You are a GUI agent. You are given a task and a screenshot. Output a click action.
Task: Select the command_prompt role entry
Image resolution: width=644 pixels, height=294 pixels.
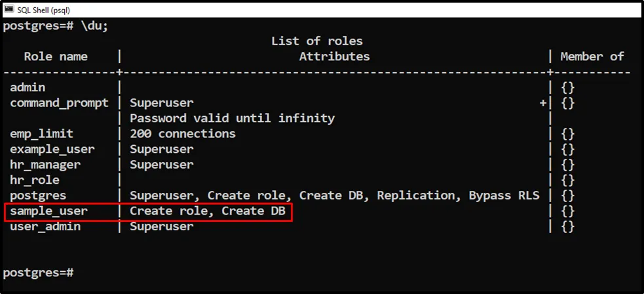click(59, 103)
